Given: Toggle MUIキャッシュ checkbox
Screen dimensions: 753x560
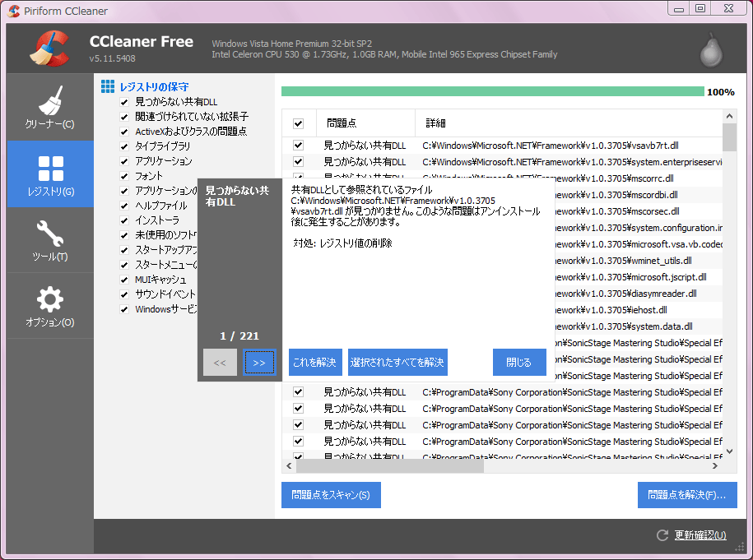Looking at the screenshot, I should pyautogui.click(x=124, y=280).
